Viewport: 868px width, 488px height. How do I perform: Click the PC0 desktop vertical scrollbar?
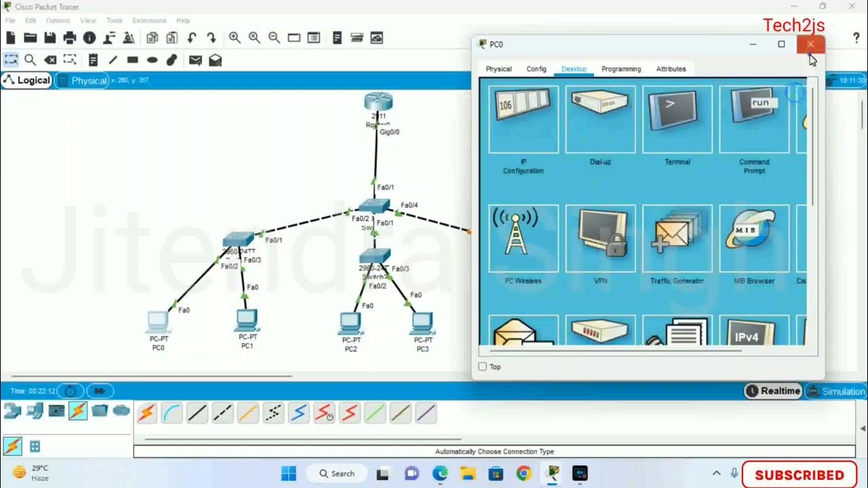(x=811, y=146)
